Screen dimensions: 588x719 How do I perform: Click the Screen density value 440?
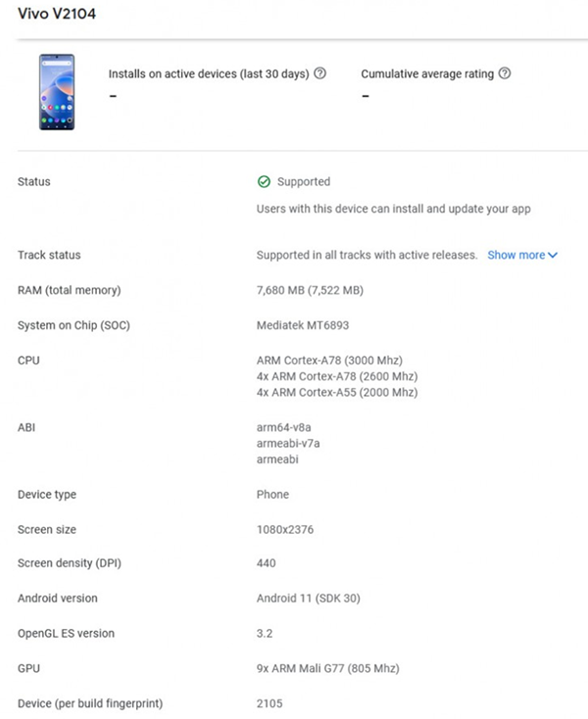pos(266,563)
